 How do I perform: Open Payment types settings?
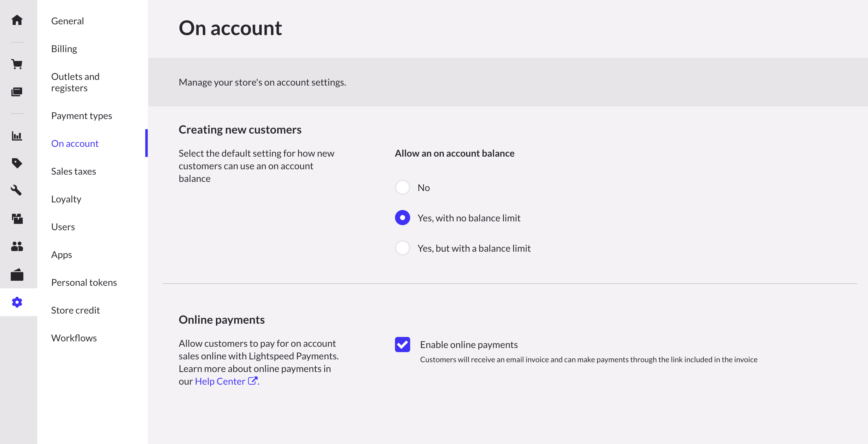81,116
